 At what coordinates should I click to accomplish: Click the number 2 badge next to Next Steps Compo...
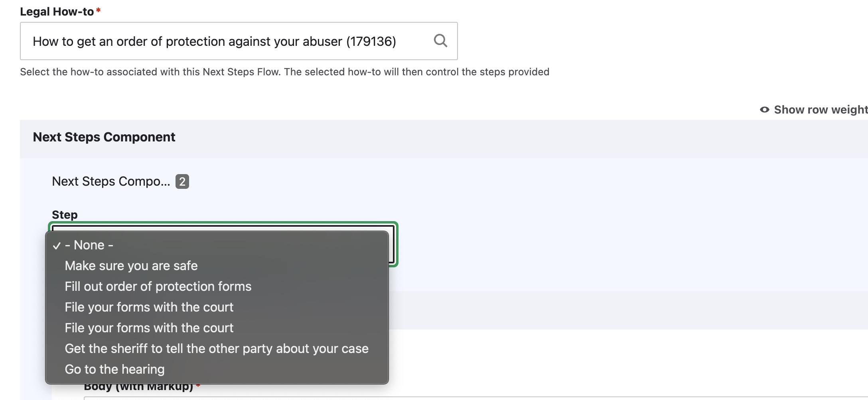coord(182,182)
